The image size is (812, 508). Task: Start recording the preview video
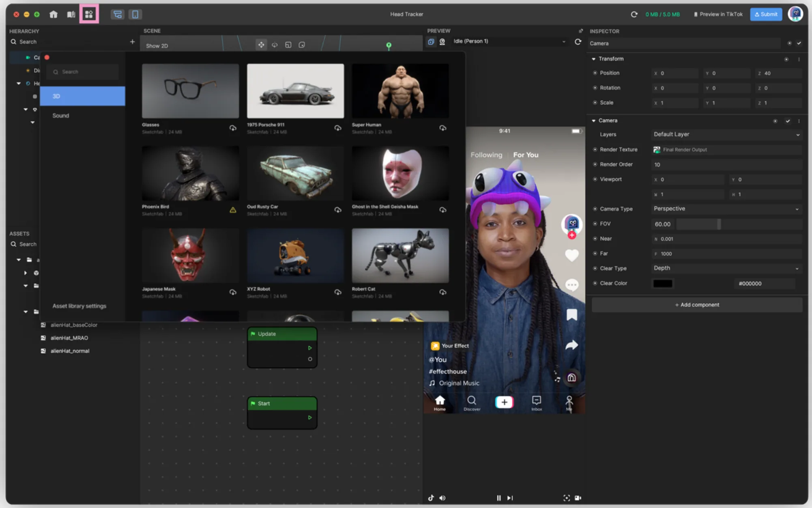click(x=578, y=498)
